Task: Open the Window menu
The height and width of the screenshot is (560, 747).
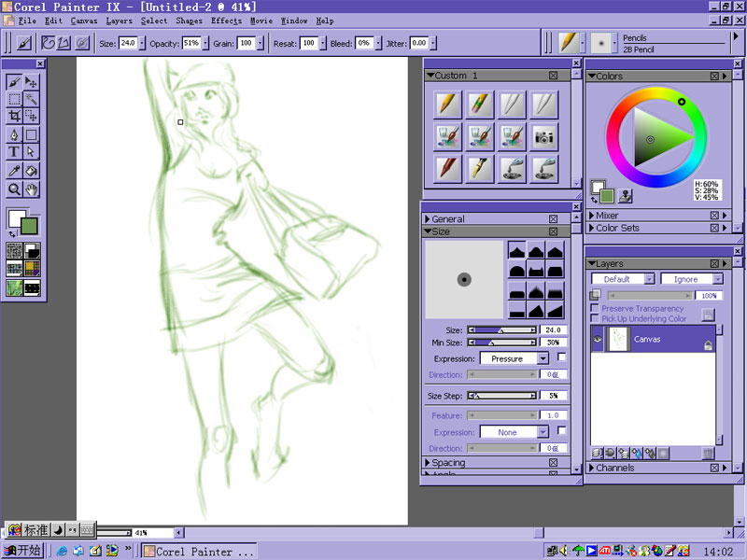Action: click(x=294, y=21)
